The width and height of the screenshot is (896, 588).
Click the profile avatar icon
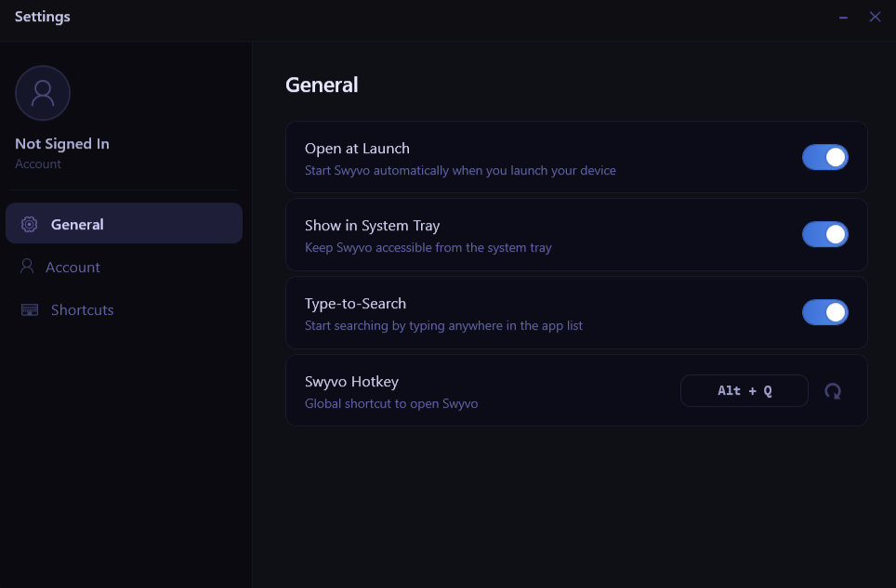click(43, 93)
